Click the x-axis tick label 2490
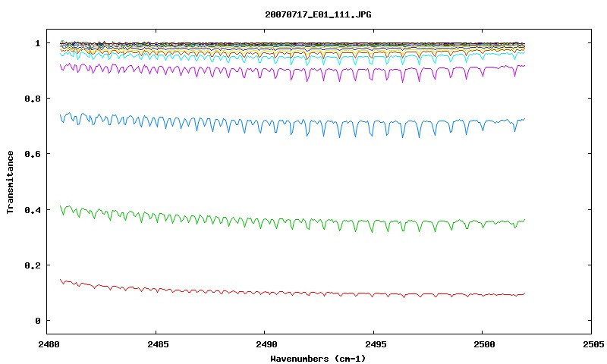This screenshot has width=607, height=364. click(267, 344)
